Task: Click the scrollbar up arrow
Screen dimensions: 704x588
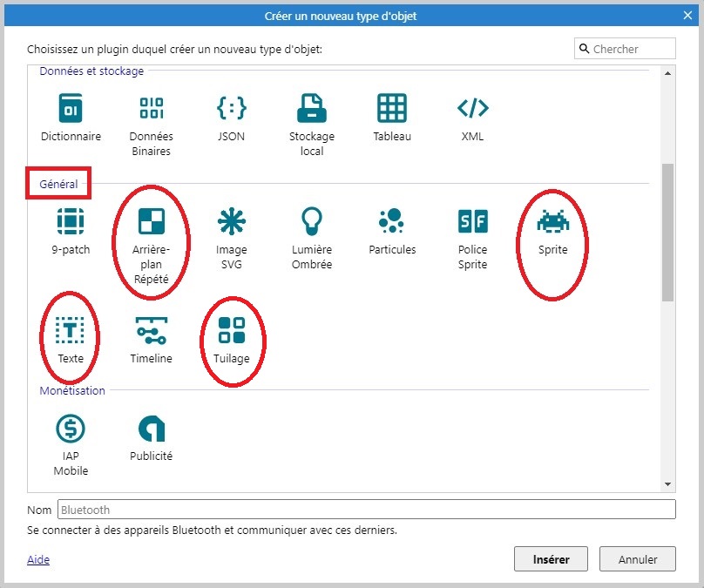Action: 667,73
